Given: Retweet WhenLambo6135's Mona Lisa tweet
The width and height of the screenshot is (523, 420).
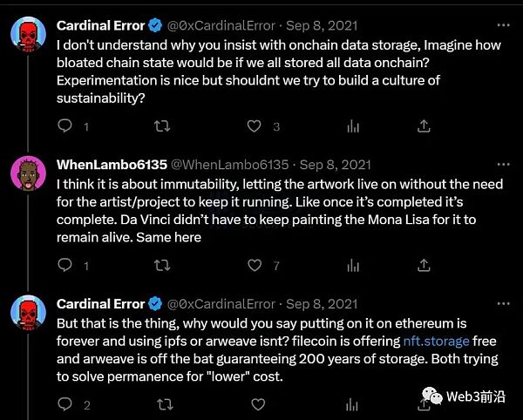Looking at the screenshot, I should click(162, 265).
